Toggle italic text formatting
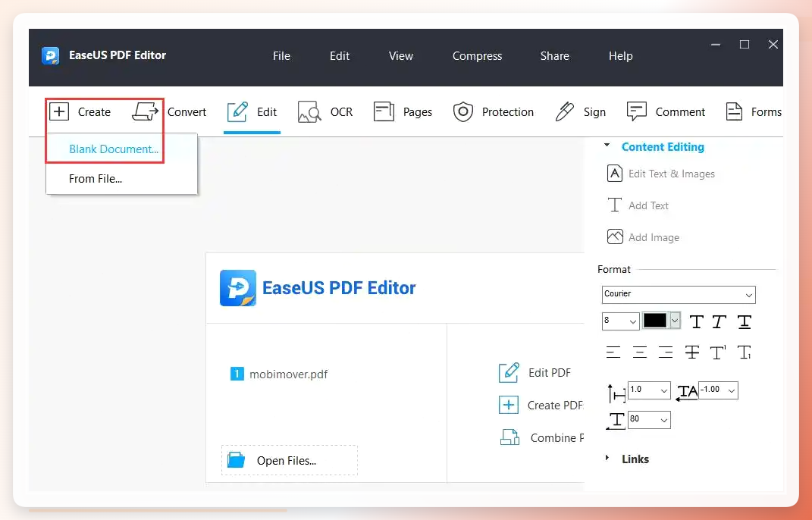 click(719, 321)
